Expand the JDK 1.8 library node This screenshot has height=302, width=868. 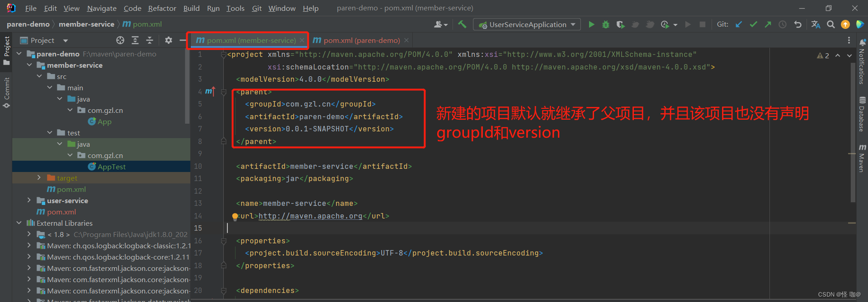click(29, 234)
